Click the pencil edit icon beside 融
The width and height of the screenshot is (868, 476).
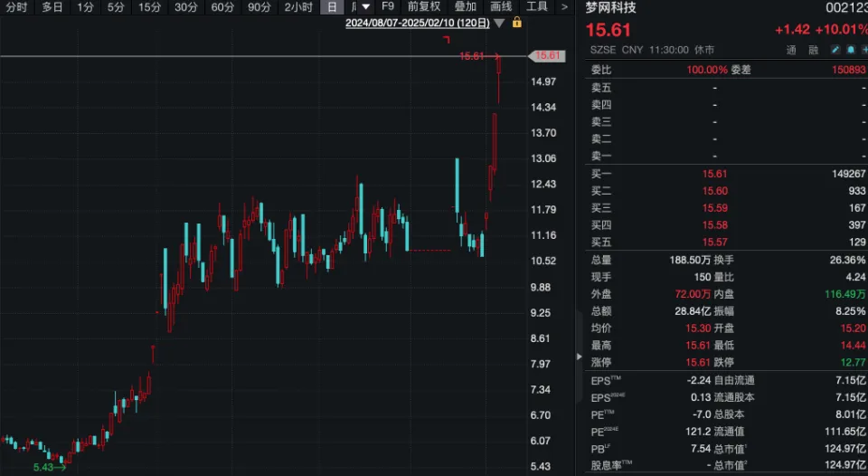[x=835, y=50]
